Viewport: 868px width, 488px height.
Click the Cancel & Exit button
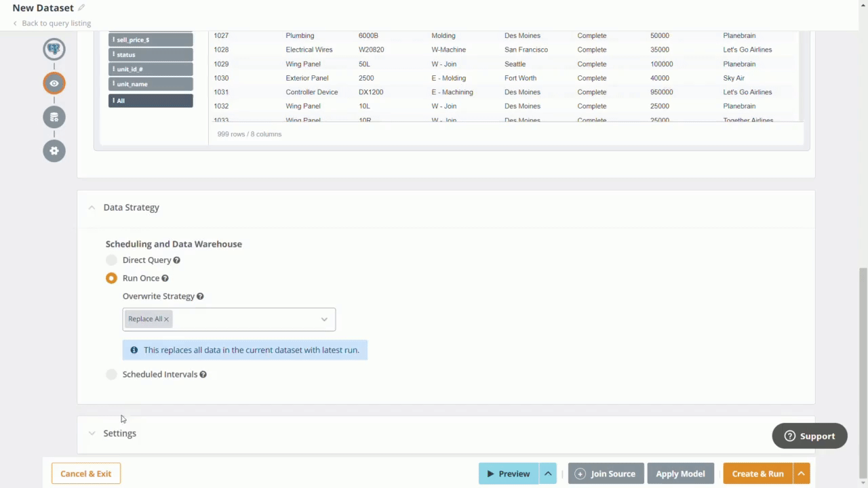(x=86, y=474)
